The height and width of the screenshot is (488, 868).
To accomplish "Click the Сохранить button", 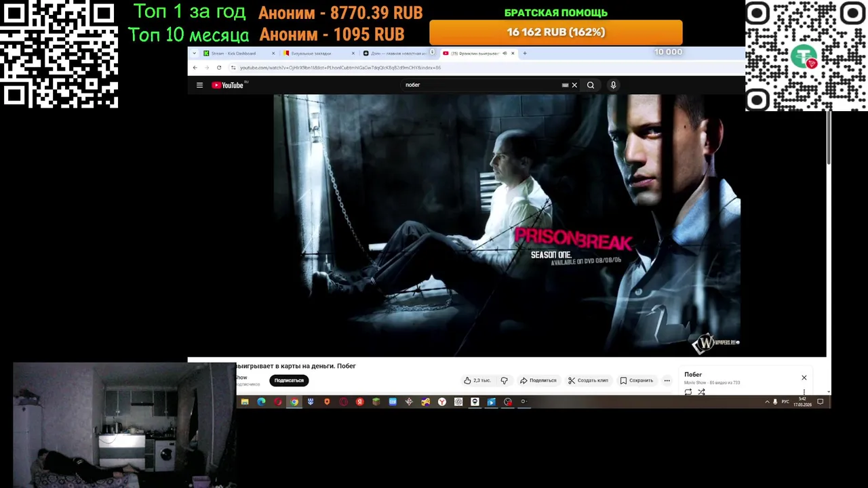I will (637, 380).
